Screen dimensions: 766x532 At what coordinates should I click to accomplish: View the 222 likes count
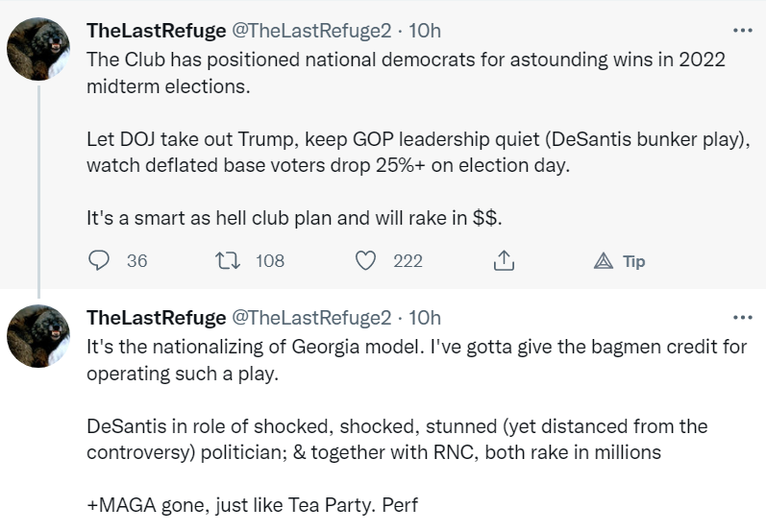[408, 260]
